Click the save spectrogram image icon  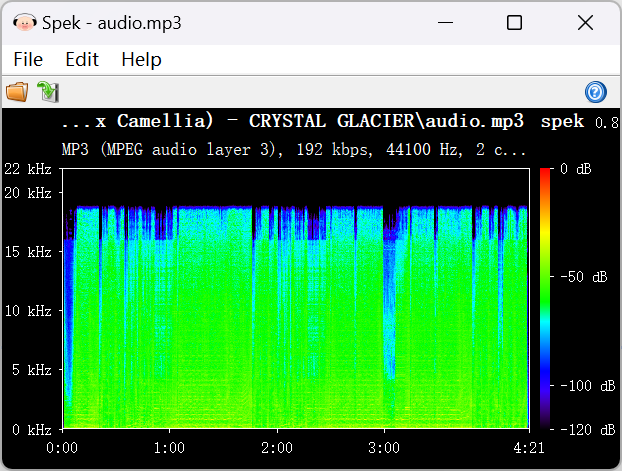point(47,92)
